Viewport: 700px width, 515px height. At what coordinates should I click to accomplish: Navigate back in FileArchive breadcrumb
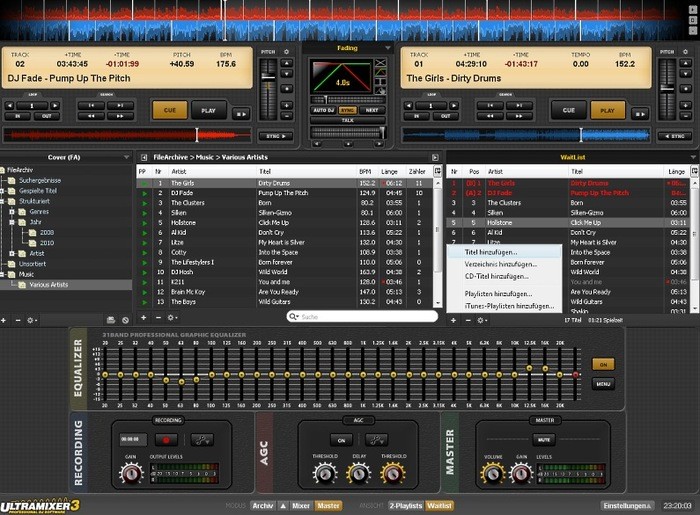click(144, 158)
